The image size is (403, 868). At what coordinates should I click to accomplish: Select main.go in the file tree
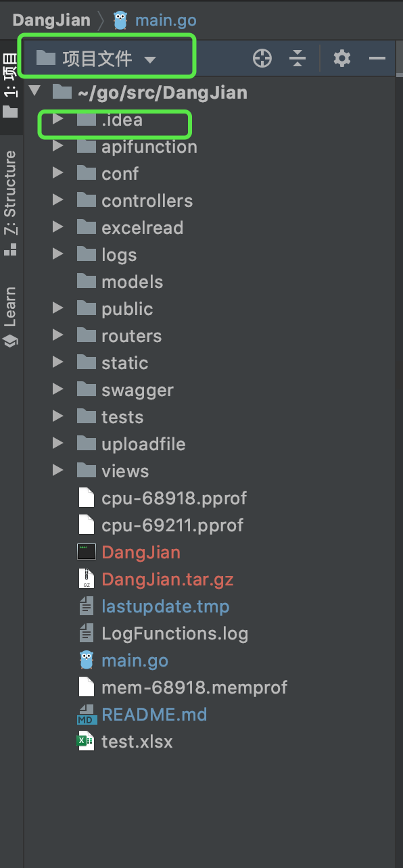pyautogui.click(x=135, y=660)
